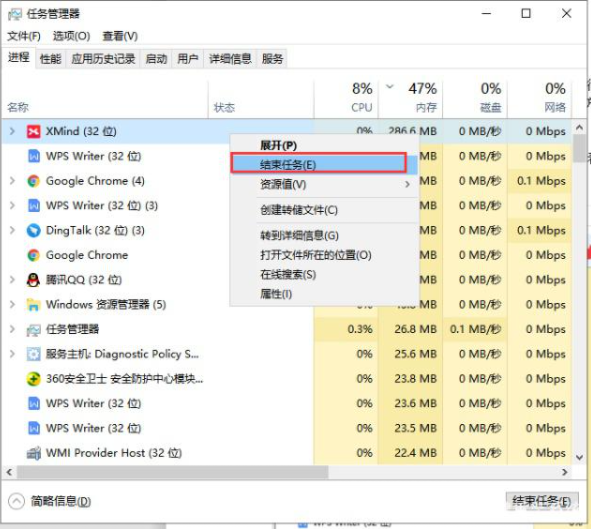Select 打开文件所在的位置(O) menu entry

tap(315, 255)
